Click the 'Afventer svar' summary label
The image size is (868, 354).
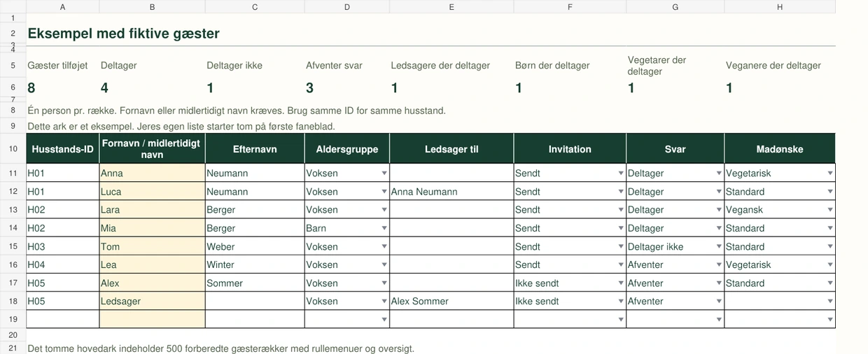tap(334, 66)
